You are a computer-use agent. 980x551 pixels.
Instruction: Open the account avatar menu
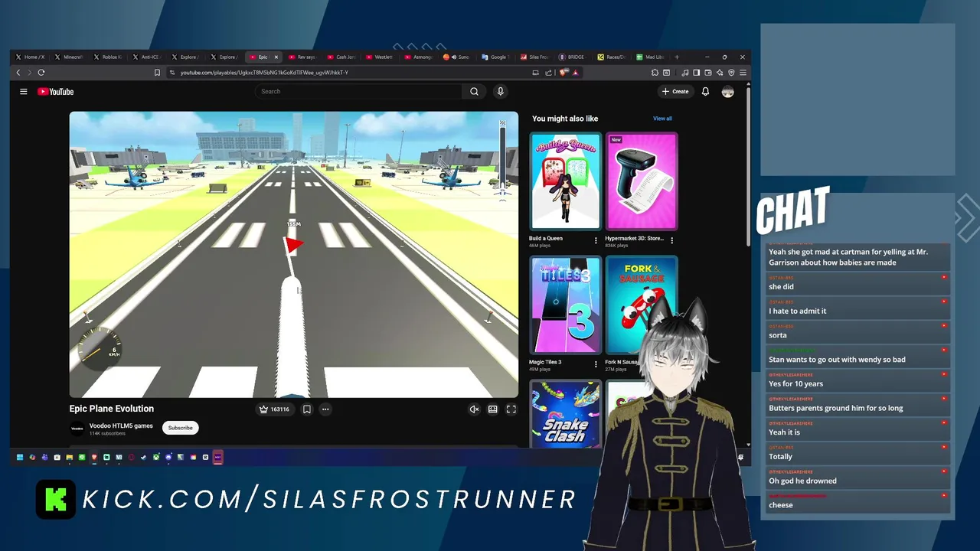tap(727, 91)
